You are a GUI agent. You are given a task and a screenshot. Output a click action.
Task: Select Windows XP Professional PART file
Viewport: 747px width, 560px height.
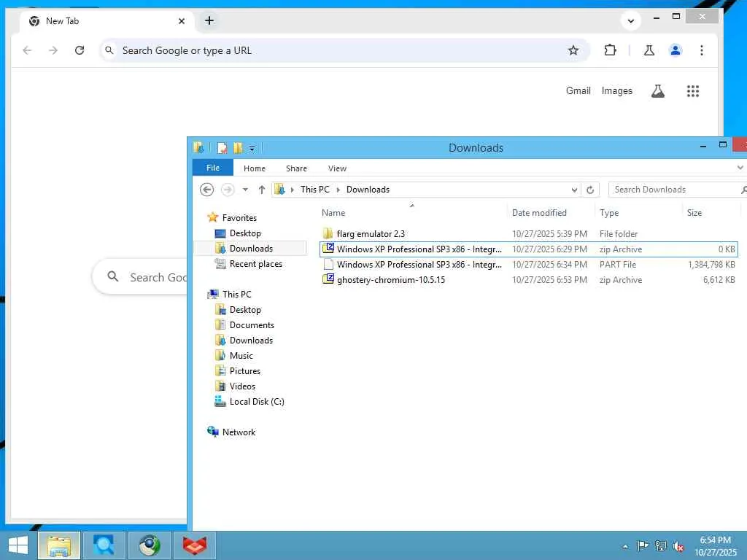click(529, 264)
